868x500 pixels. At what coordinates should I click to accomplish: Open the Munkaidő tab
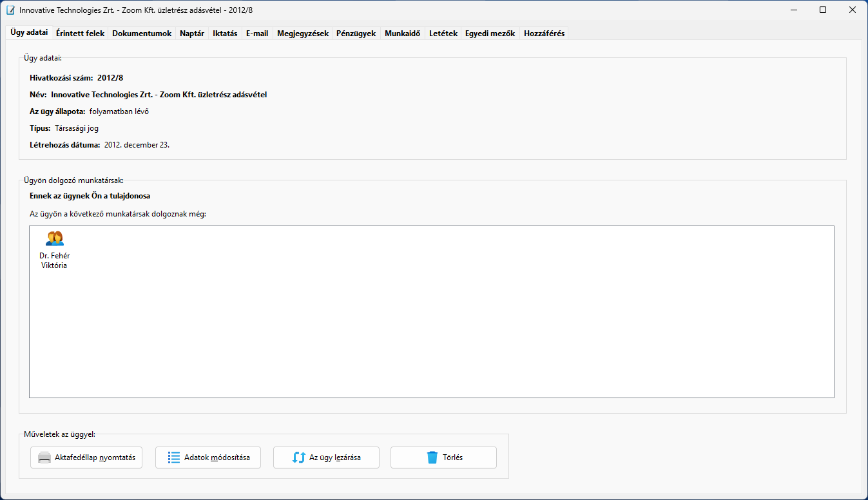click(x=403, y=34)
